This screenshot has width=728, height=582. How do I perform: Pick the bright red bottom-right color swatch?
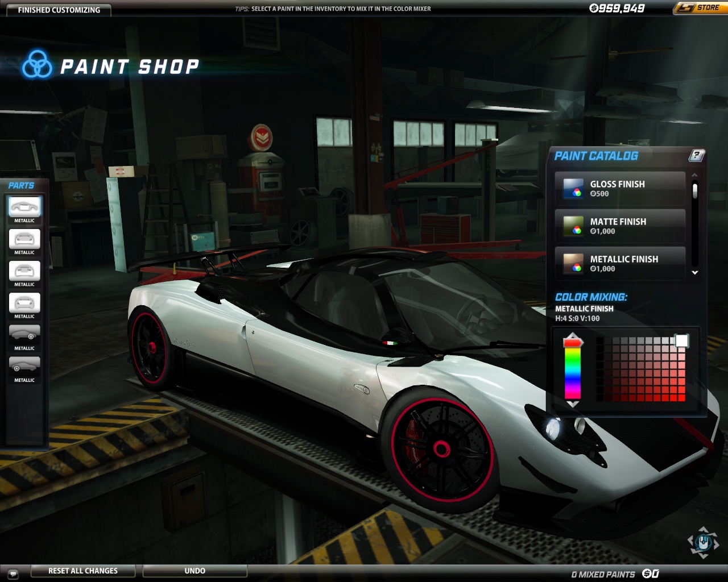click(x=681, y=397)
